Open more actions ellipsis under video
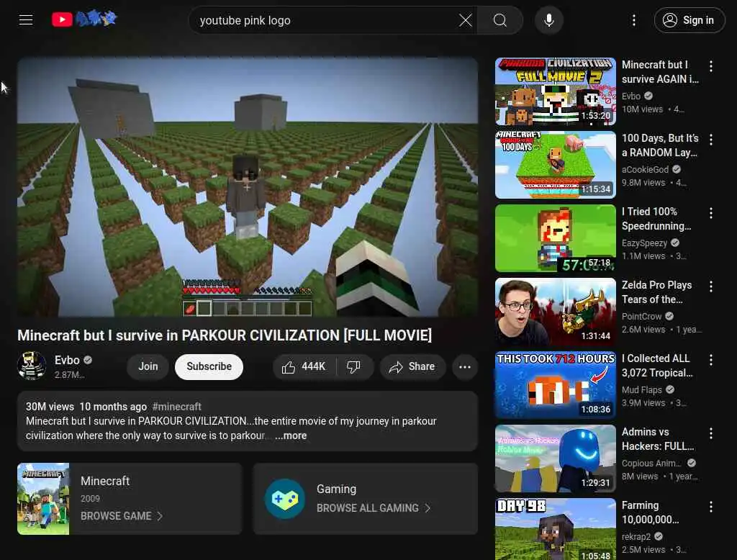Image resolution: width=737 pixels, height=560 pixels. pos(465,367)
